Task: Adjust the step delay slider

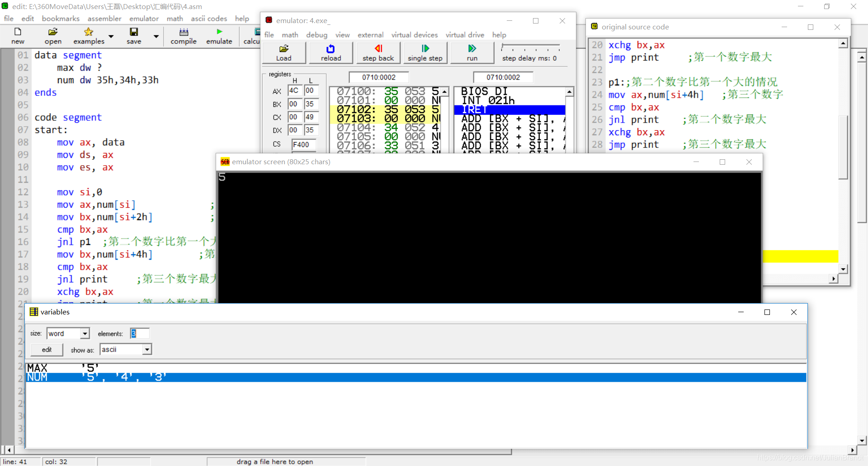Action: [531, 48]
